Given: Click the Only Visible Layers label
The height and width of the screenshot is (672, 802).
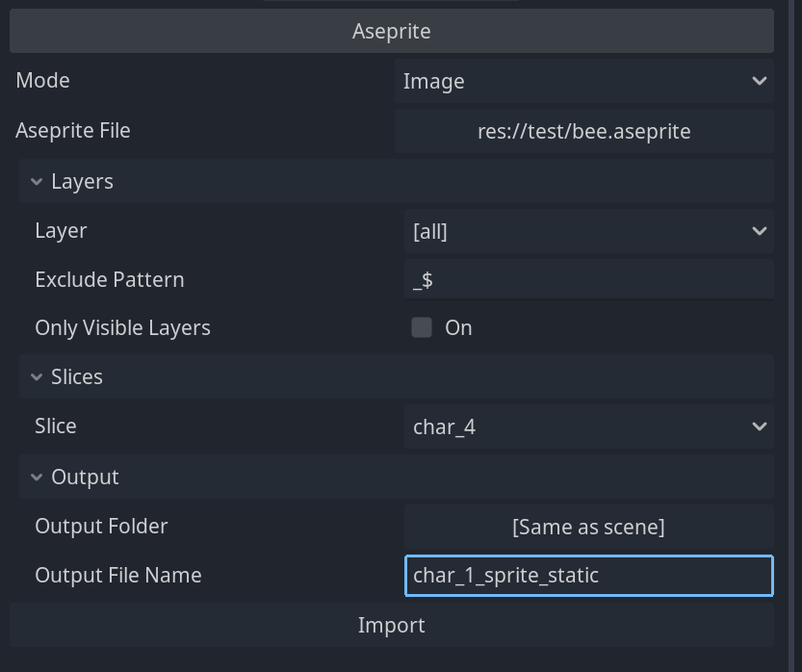Looking at the screenshot, I should click(x=123, y=328).
